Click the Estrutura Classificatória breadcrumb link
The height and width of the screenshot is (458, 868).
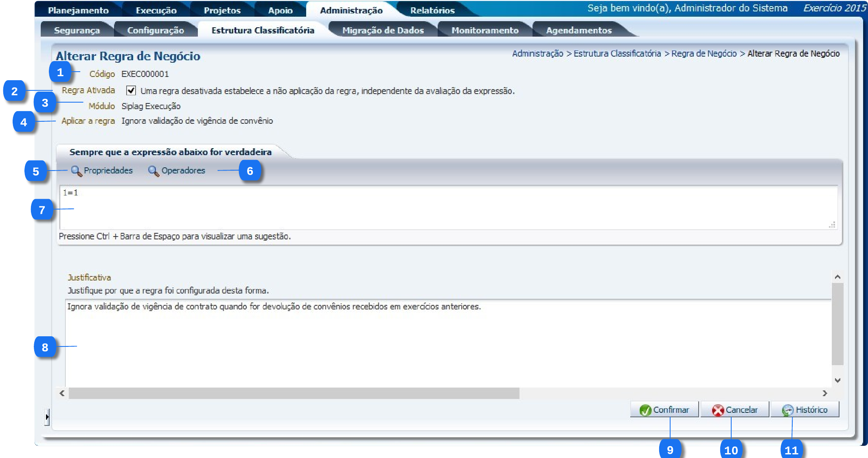pos(617,54)
